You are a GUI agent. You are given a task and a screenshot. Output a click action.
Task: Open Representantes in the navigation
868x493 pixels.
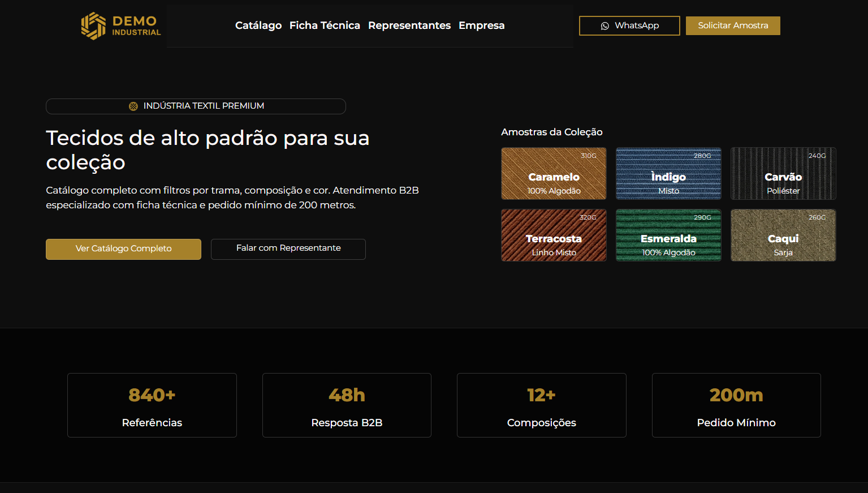[409, 25]
